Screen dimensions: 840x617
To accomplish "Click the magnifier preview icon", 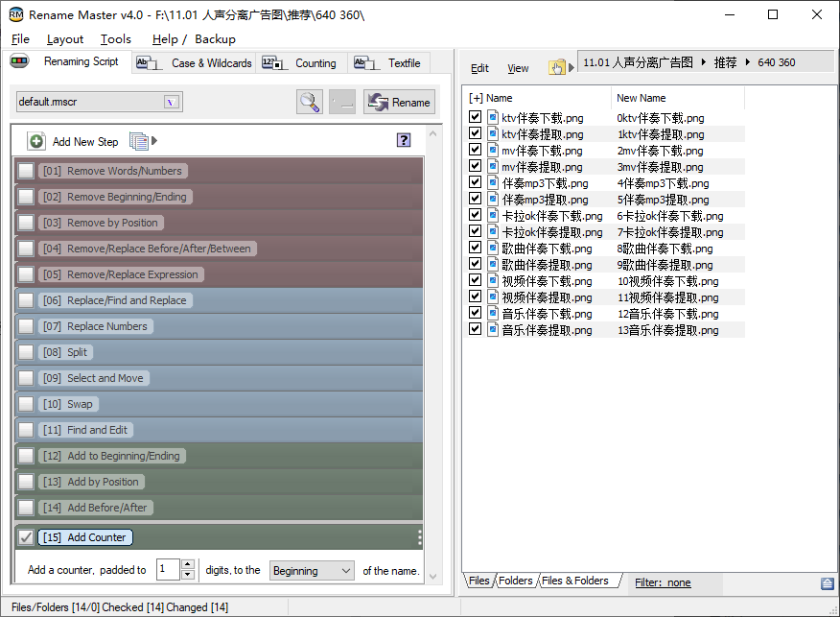I will tap(310, 102).
